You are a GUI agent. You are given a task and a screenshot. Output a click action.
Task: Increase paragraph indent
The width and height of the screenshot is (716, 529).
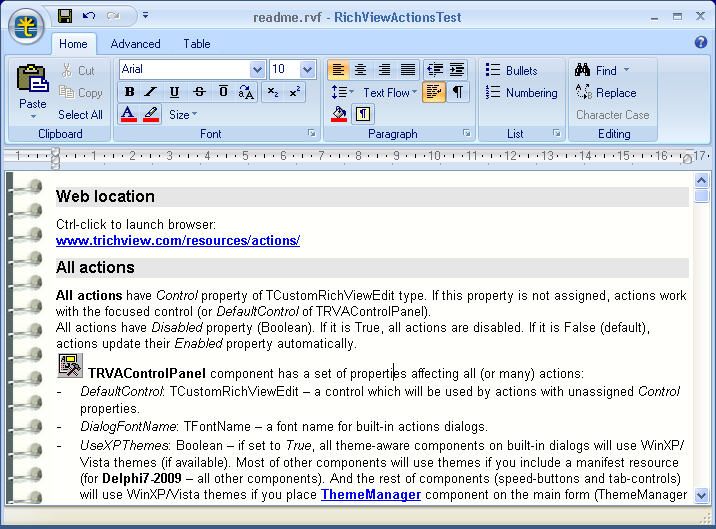pos(457,70)
